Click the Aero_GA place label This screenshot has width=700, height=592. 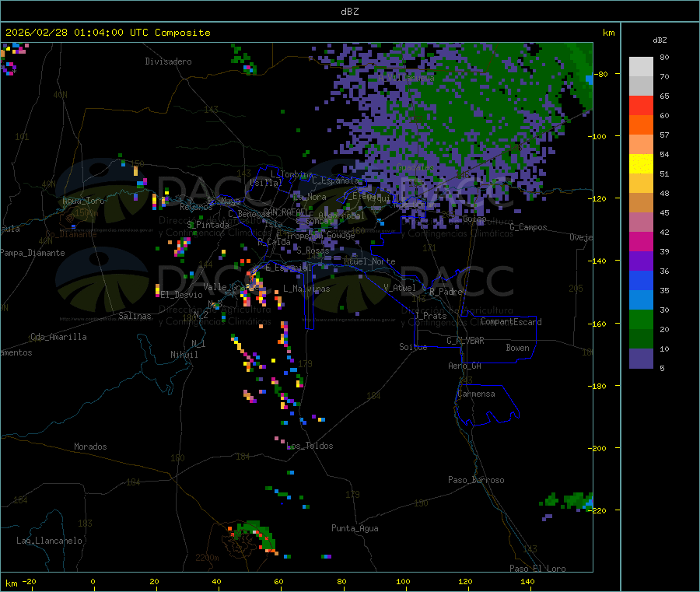[465, 366]
